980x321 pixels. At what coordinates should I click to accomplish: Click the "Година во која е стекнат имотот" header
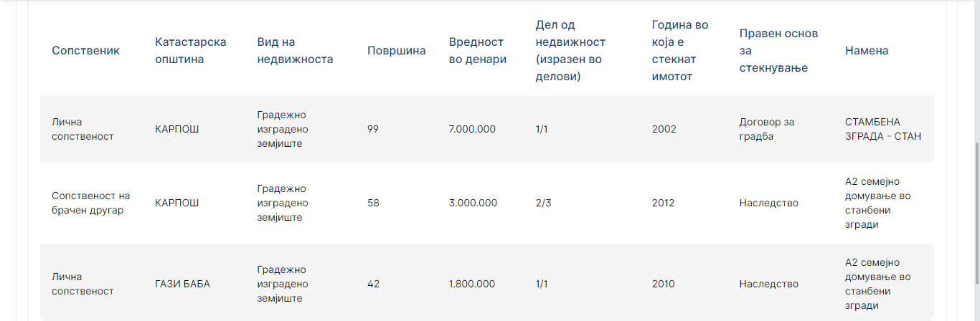[x=680, y=50]
